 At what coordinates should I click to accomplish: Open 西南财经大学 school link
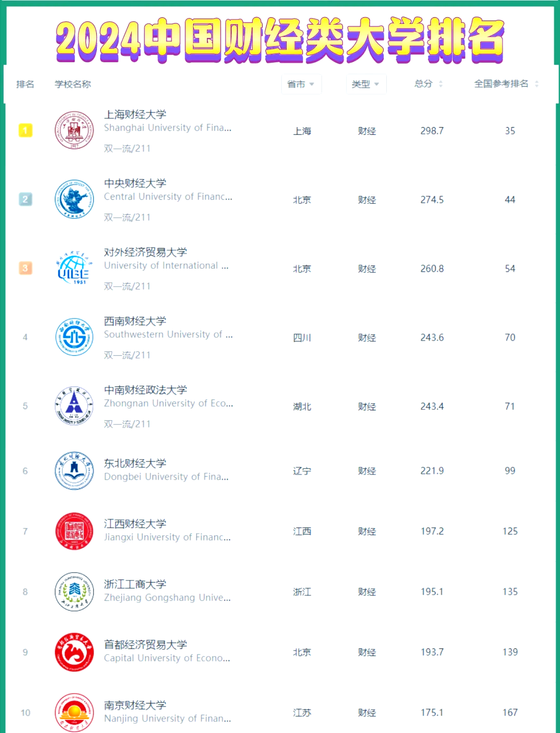tap(135, 321)
